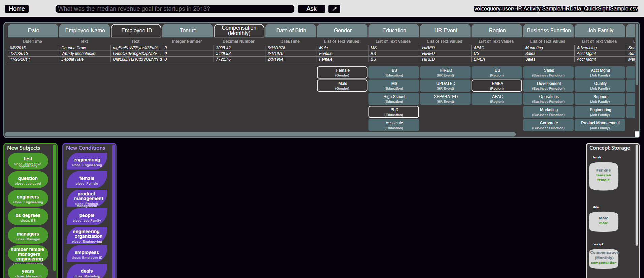Screen dimensions: 644x278
Task: Click the Compensation (Monthly) concept cylinder
Action: (603, 258)
